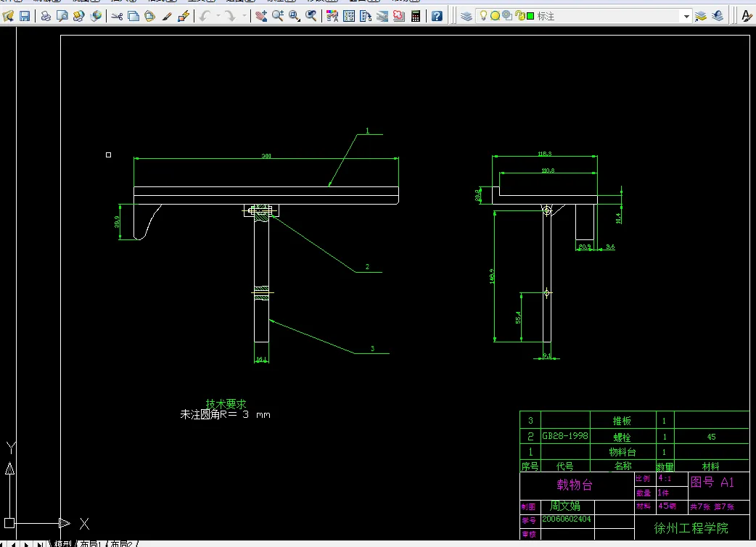Screen dimensions: 756x547
Task: Open Help with question mark icon
Action: coord(437,16)
